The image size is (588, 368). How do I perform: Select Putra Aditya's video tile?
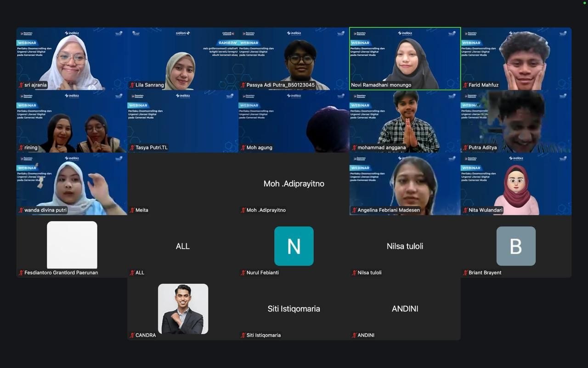pos(516,121)
